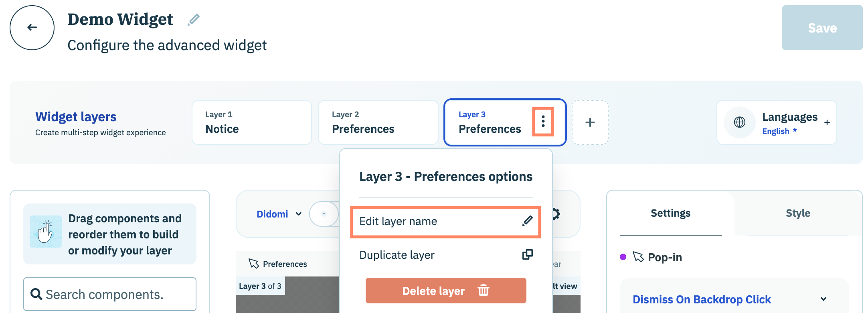Click the pencil icon beside Demo Widget
This screenshot has width=868, height=313.
coord(194,19)
